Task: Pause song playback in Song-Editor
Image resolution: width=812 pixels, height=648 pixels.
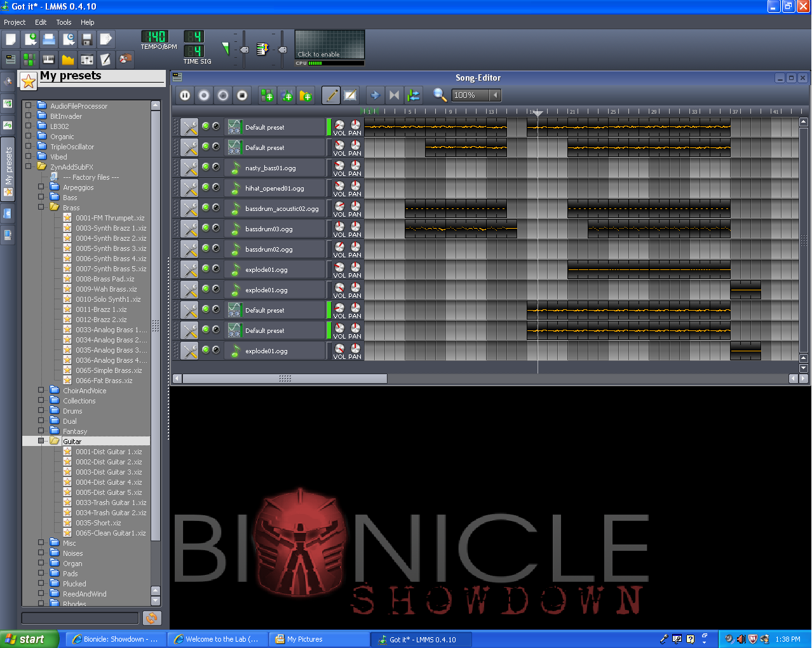Action: pos(185,95)
